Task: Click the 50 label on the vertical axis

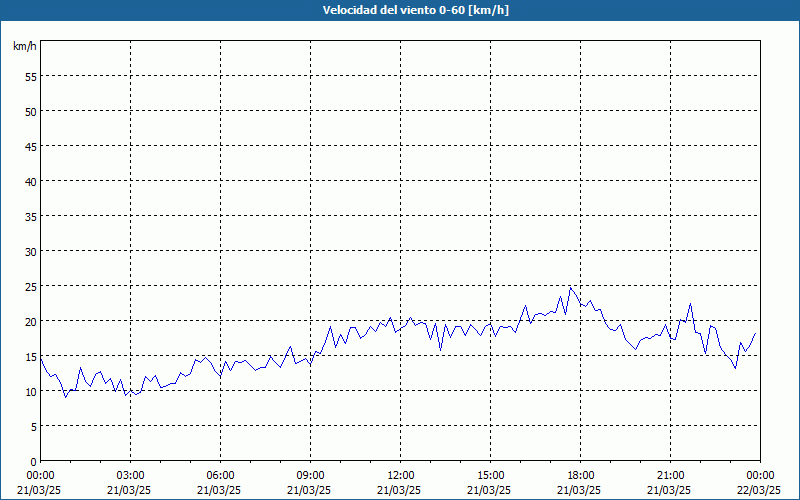Action: (30, 111)
